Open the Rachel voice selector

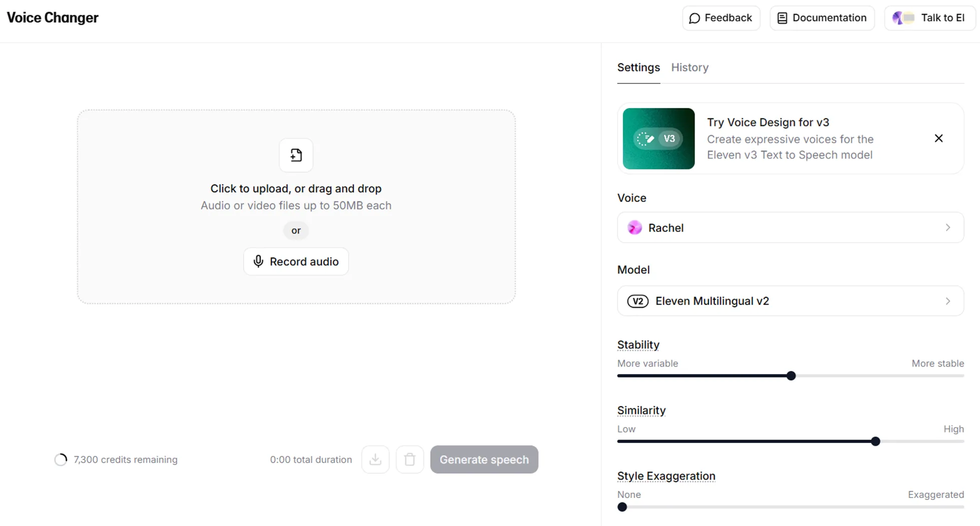789,227
